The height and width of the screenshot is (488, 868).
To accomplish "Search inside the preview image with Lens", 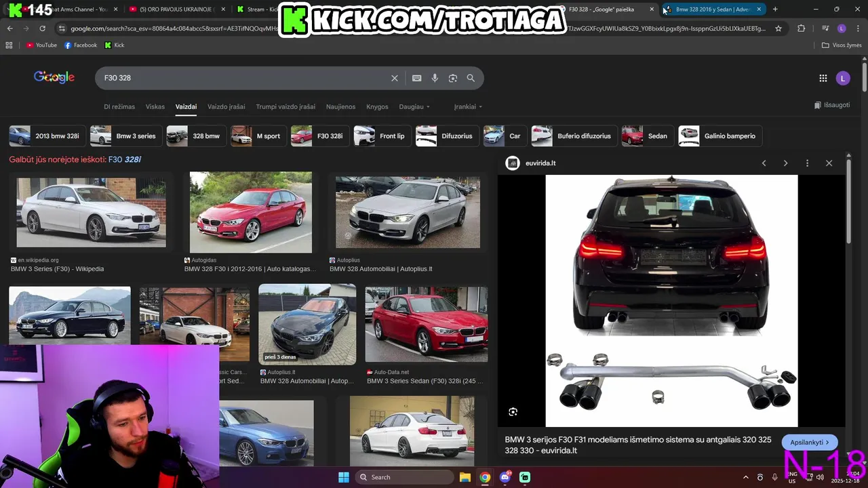I will click(x=513, y=411).
